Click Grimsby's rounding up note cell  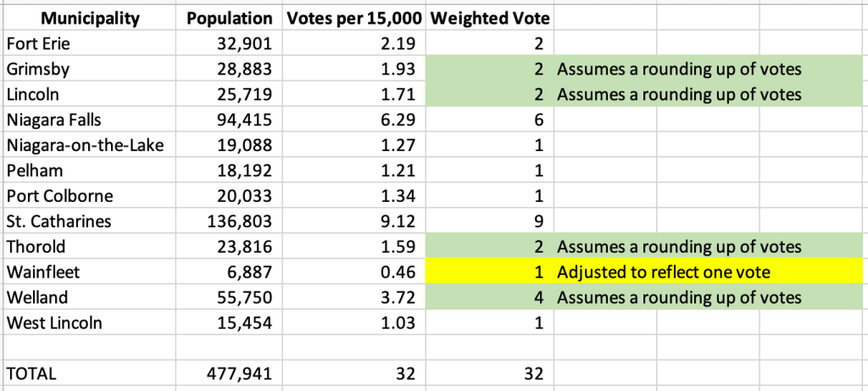(678, 69)
